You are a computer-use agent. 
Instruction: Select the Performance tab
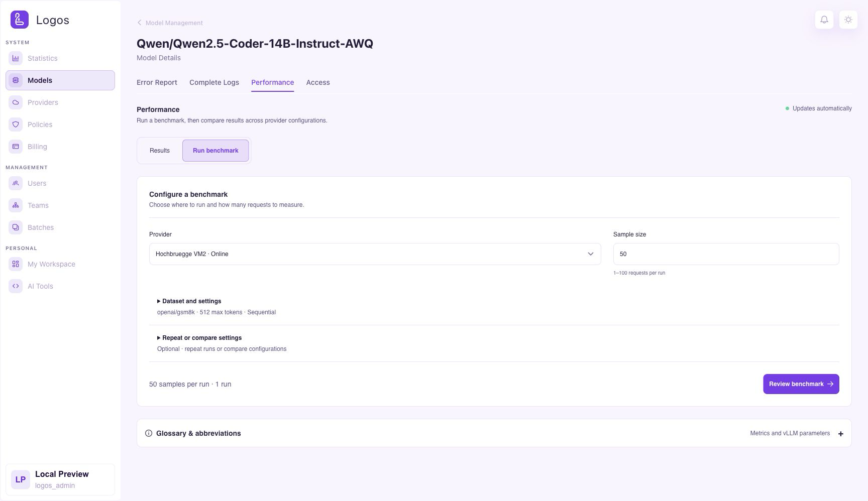[x=273, y=82]
